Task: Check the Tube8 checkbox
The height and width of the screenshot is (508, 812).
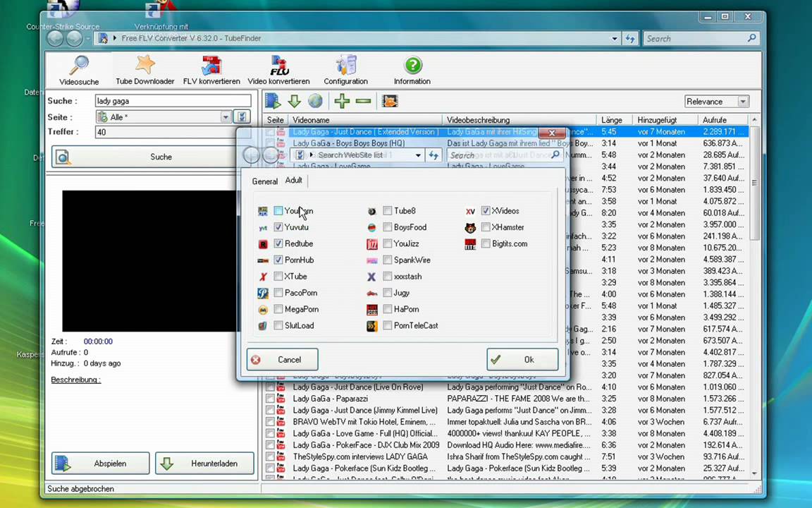Action: pos(388,211)
